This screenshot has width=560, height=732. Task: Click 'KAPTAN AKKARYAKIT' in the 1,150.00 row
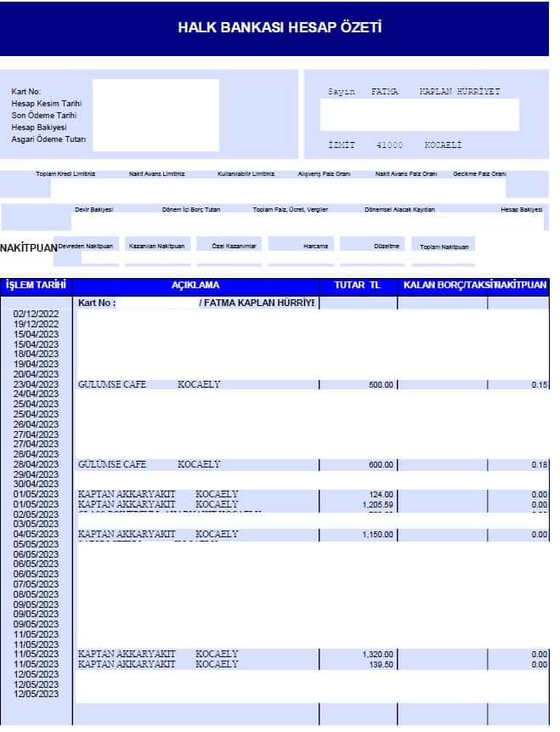127,534
